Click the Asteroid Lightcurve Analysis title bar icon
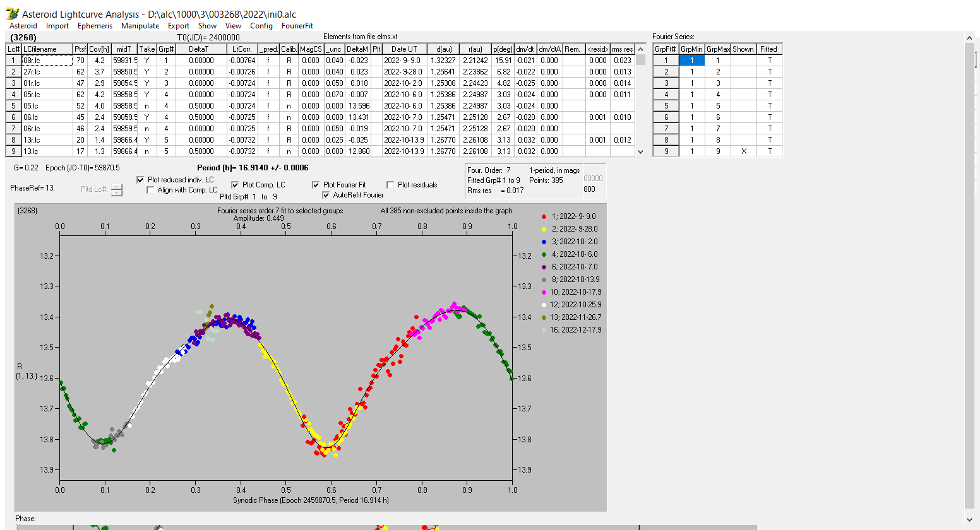This screenshot has width=980, height=530. [x=12, y=14]
